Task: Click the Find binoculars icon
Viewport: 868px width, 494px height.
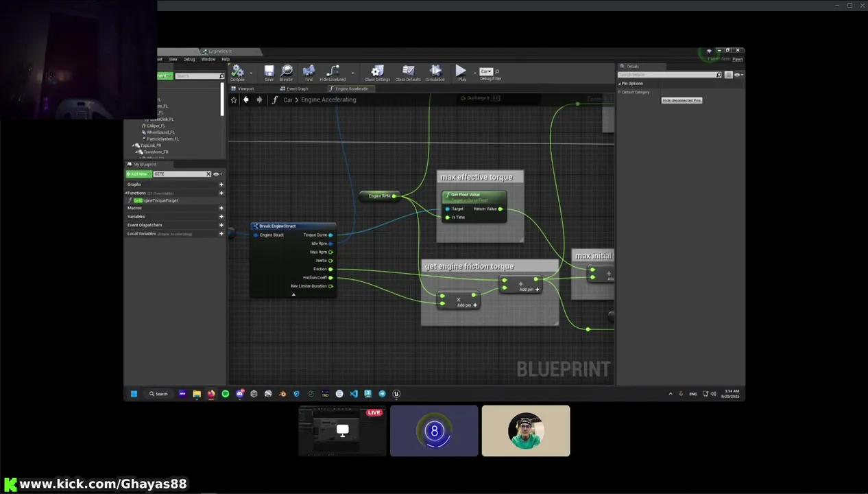Action: click(x=309, y=72)
